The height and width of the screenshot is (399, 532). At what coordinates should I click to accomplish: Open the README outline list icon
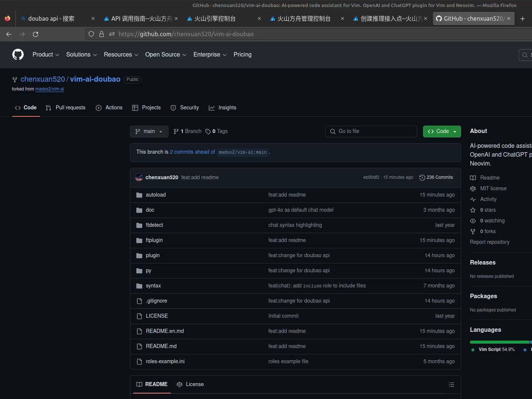coord(451,385)
